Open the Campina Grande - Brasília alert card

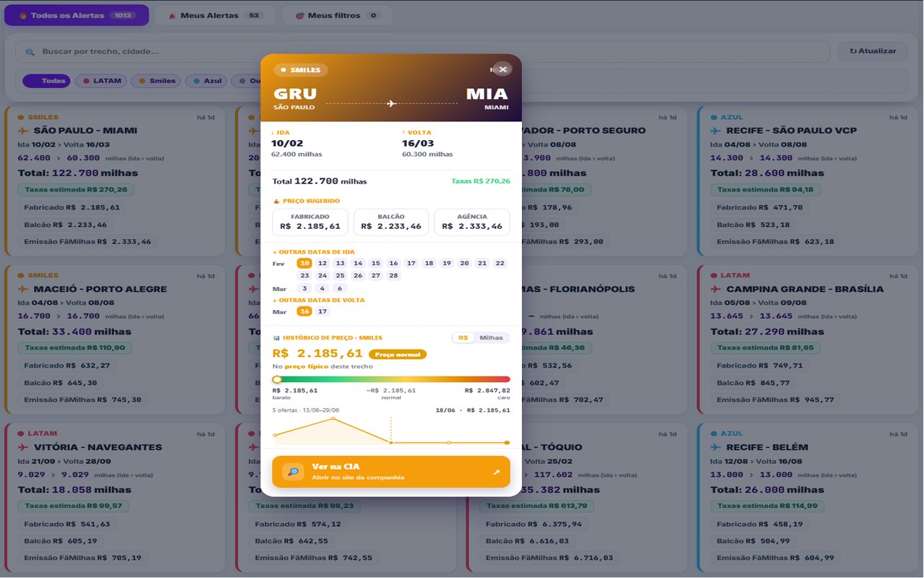point(806,340)
